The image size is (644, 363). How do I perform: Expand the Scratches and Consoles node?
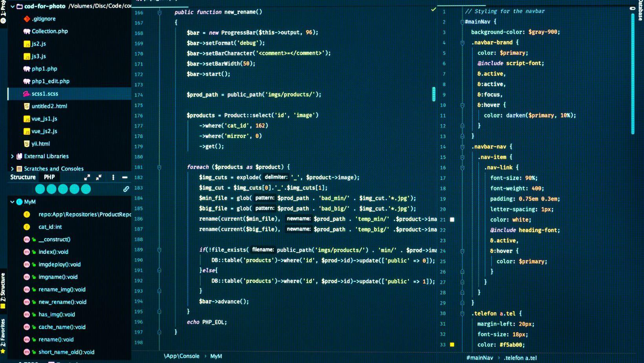click(12, 169)
